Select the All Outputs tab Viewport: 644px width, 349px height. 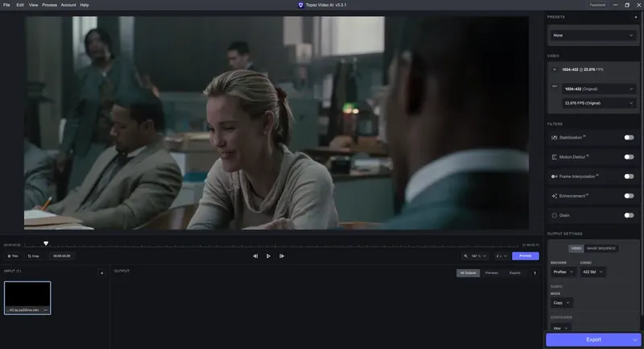click(x=468, y=273)
